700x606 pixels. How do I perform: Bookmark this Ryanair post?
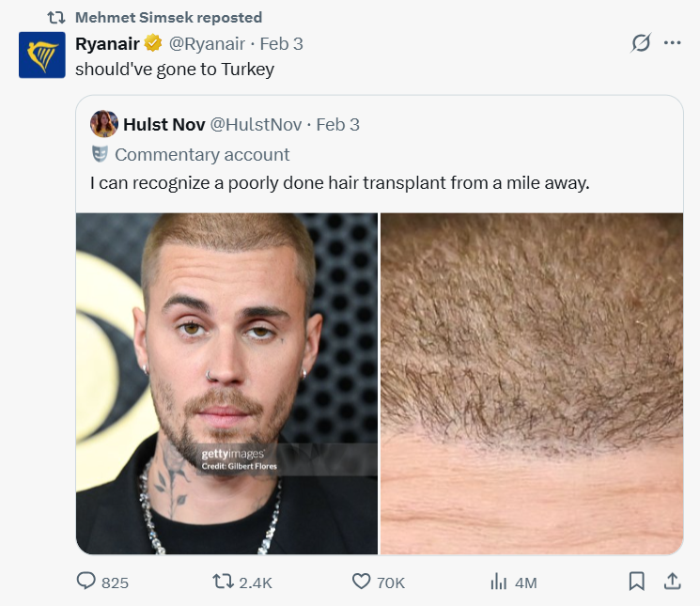coord(636,582)
